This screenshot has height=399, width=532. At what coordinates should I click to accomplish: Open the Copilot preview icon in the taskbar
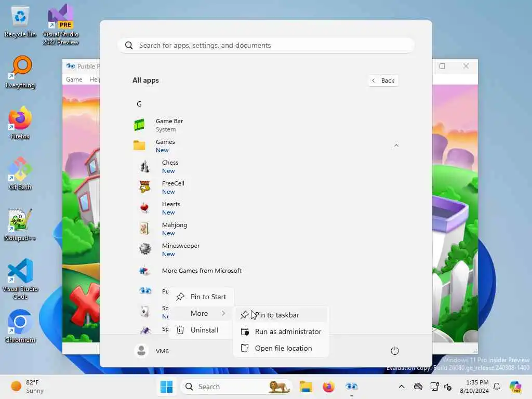pos(515,387)
